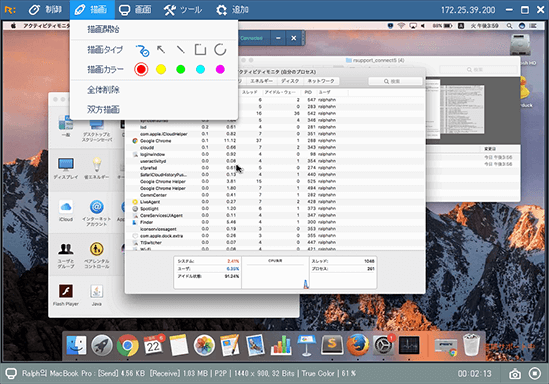Open ユーザとグループ preference pane

click(x=66, y=256)
